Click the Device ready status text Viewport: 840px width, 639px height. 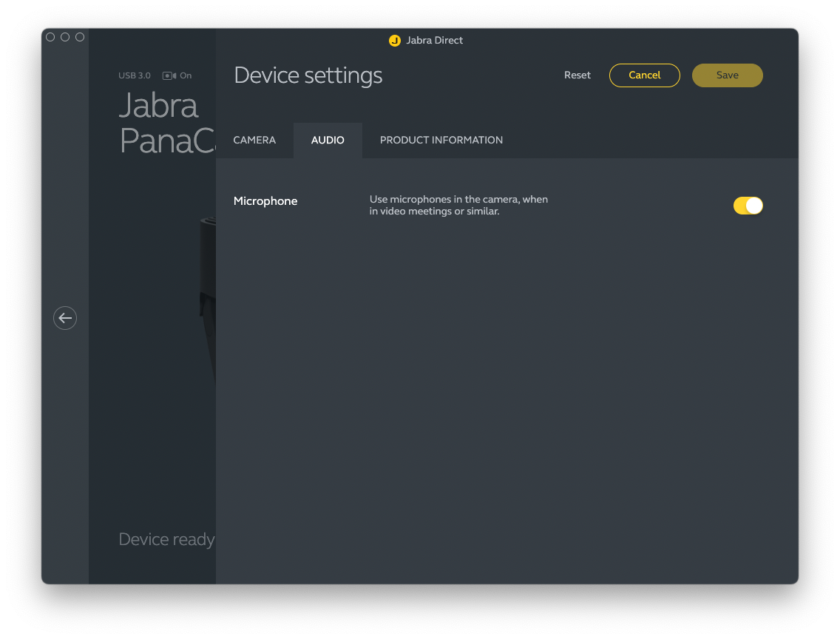coord(166,539)
